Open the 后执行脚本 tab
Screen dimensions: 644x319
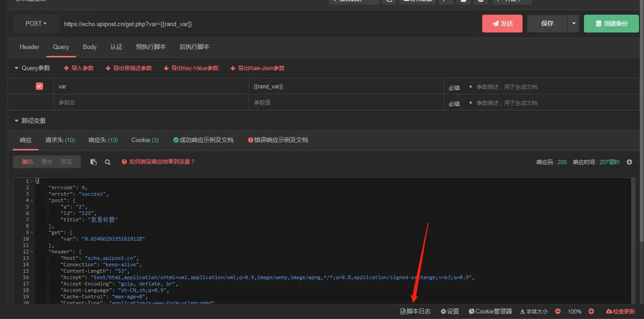pyautogui.click(x=194, y=47)
